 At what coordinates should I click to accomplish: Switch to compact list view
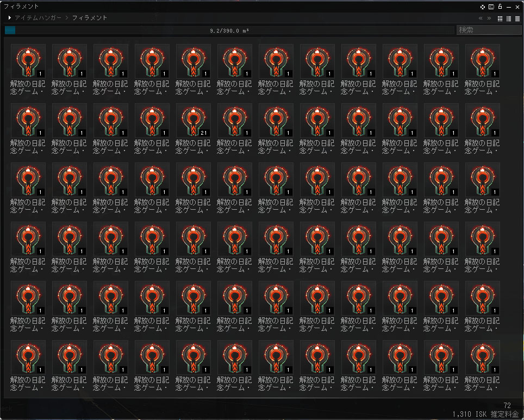517,18
